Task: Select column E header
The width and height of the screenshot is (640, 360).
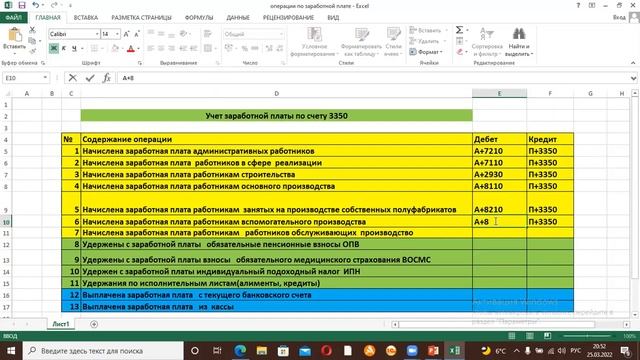Action: (x=499, y=93)
